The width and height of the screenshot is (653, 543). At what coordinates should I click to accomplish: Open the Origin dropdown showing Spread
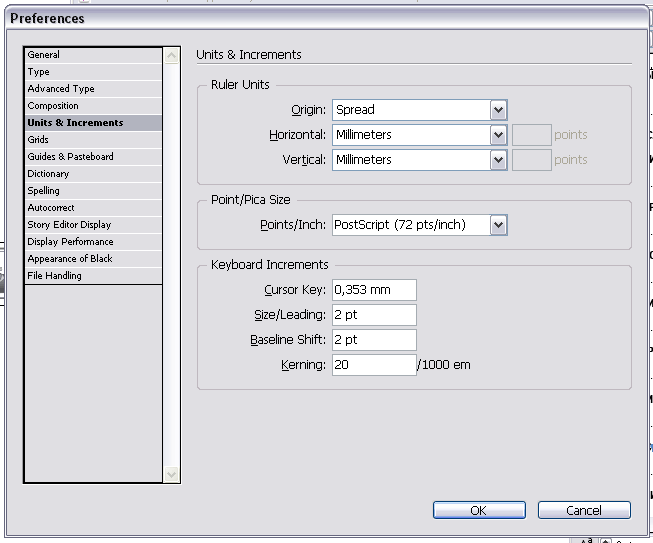click(419, 110)
